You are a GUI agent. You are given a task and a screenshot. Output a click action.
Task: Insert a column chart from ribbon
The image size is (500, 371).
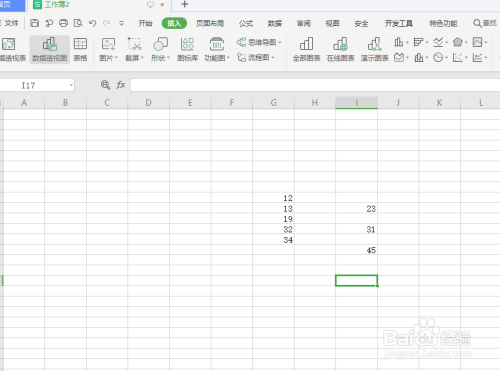(x=399, y=42)
